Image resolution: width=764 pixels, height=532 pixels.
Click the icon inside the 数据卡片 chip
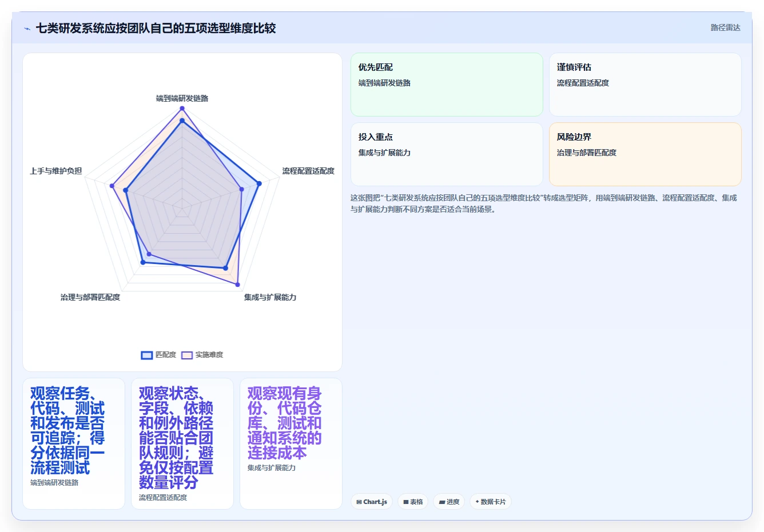pos(477,502)
